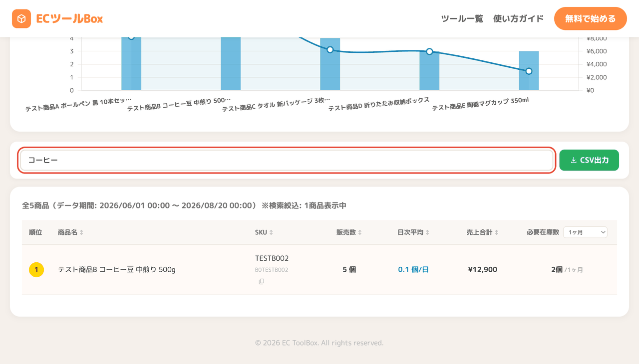Image resolution: width=639 pixels, height=364 pixels.
Task: Sort by SKU column sort arrows
Action: [x=271, y=232]
